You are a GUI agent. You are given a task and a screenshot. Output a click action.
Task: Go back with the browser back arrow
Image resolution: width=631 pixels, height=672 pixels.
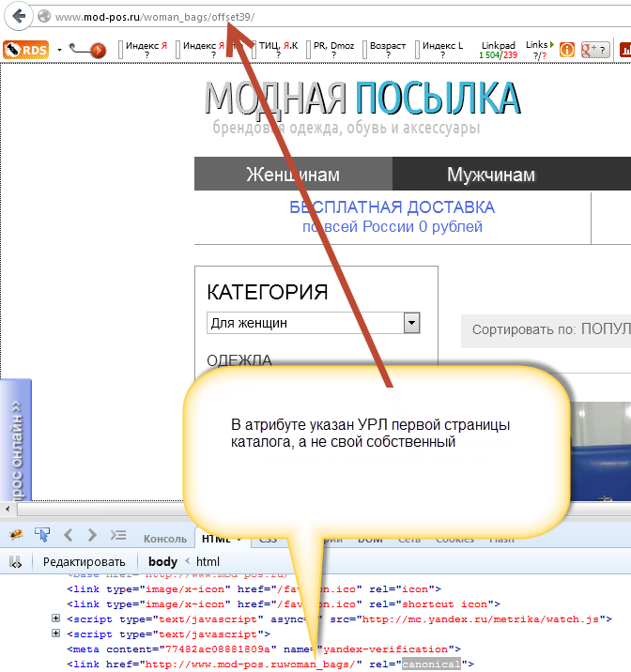(x=18, y=16)
